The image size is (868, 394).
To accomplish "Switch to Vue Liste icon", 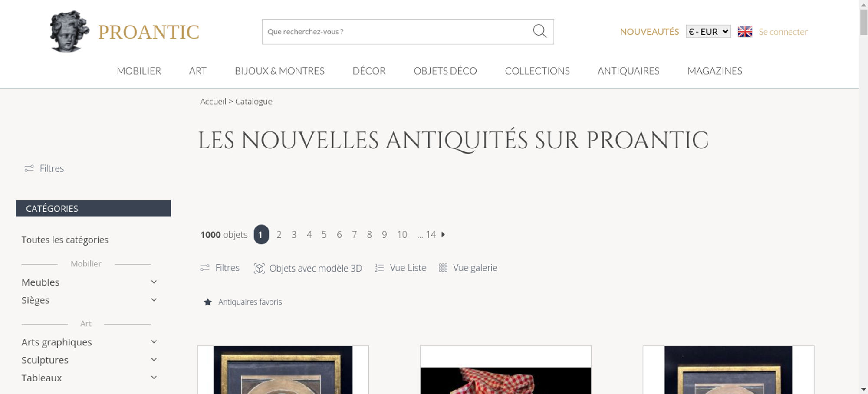I will (379, 268).
